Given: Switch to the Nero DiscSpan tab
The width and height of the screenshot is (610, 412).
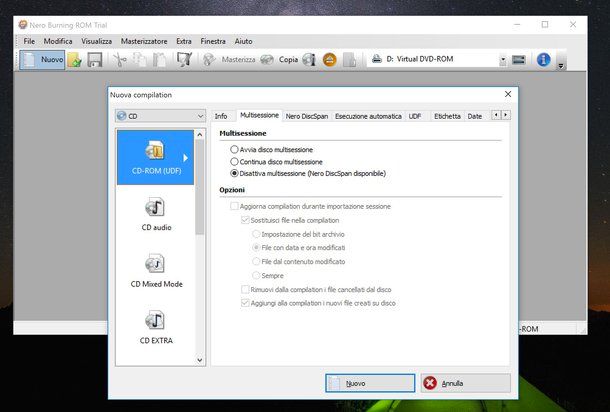Looking at the screenshot, I should click(307, 116).
